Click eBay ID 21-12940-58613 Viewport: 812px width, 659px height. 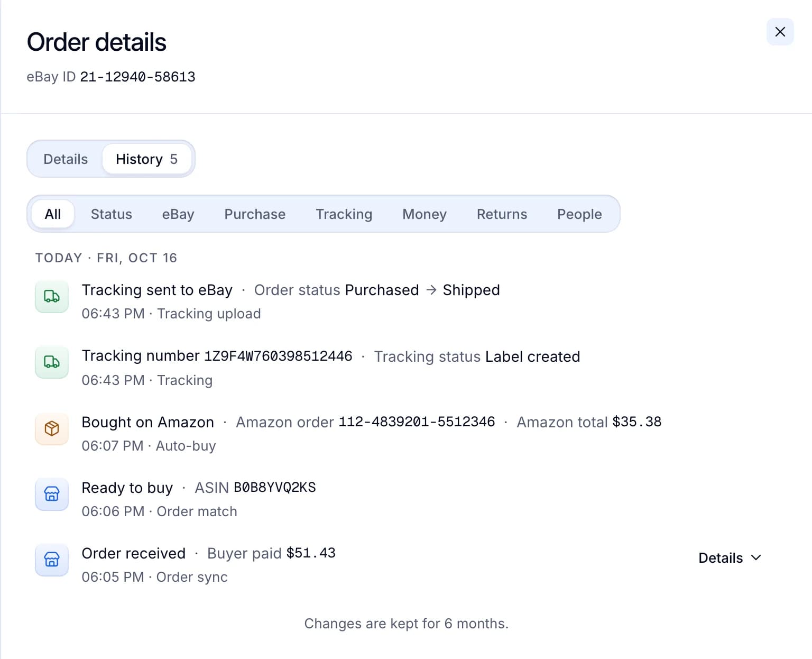[x=111, y=77]
